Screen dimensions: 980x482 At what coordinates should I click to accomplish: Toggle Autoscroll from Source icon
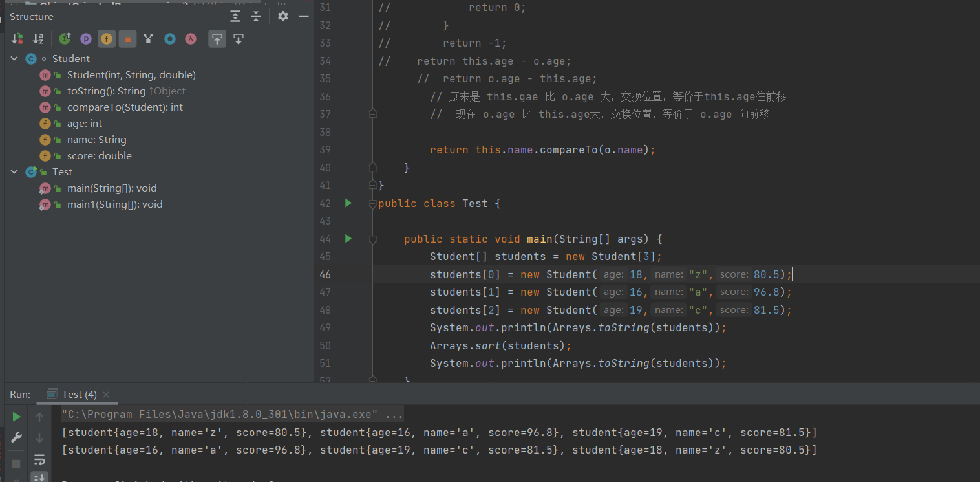pos(238,39)
